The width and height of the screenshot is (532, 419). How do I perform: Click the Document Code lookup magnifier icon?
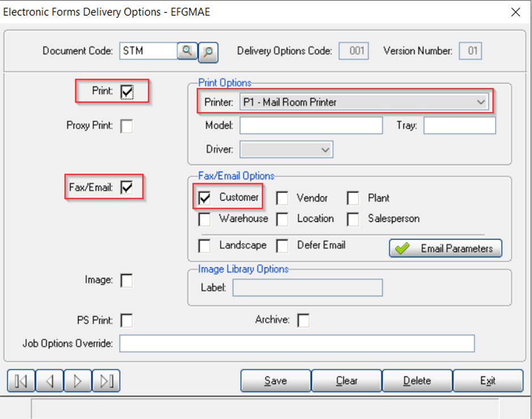point(187,51)
